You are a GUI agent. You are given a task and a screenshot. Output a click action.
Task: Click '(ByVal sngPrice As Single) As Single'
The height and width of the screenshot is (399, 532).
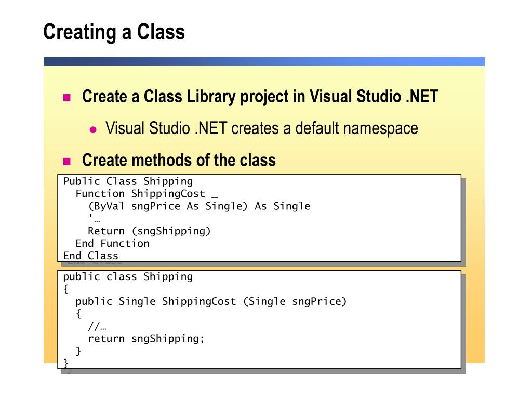[x=199, y=206]
